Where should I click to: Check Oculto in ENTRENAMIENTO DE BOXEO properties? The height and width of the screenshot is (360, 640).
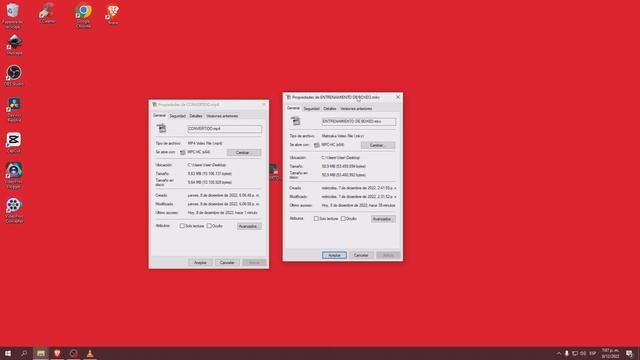point(343,218)
